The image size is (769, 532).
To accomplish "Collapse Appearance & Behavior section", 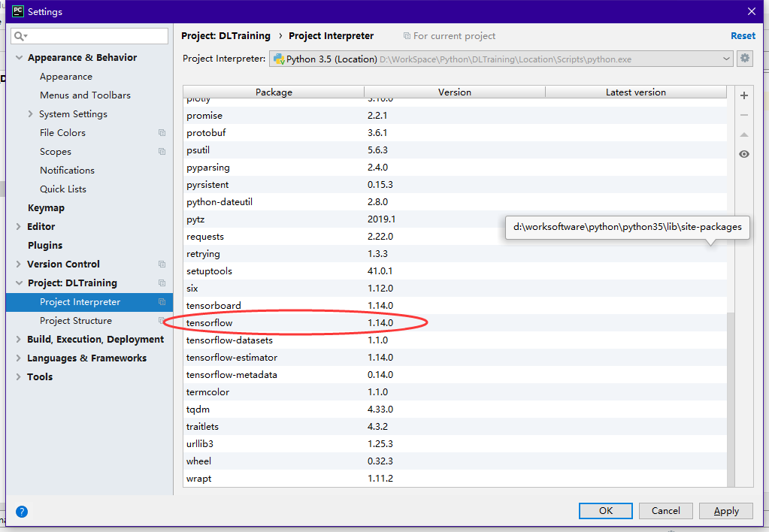I will [x=19, y=58].
